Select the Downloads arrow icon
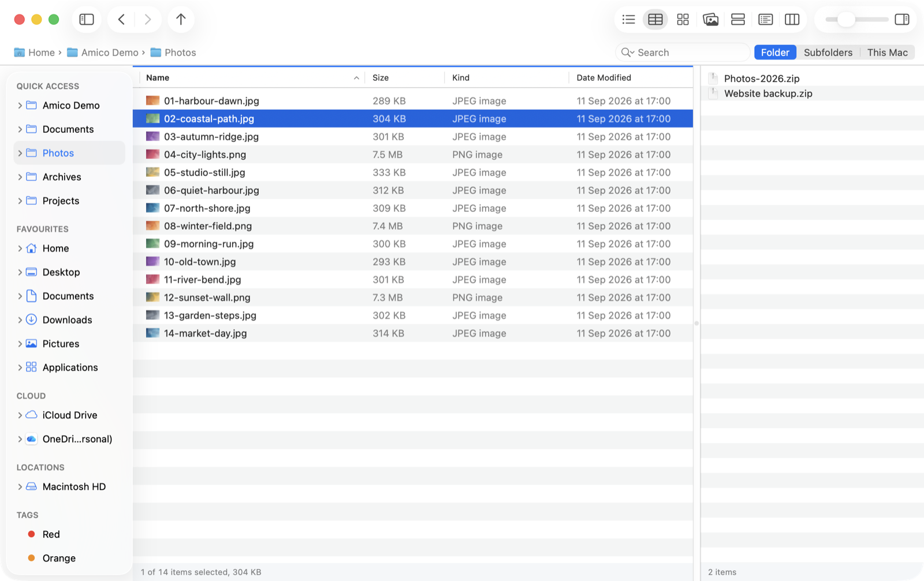This screenshot has width=924, height=581. pyautogui.click(x=32, y=319)
